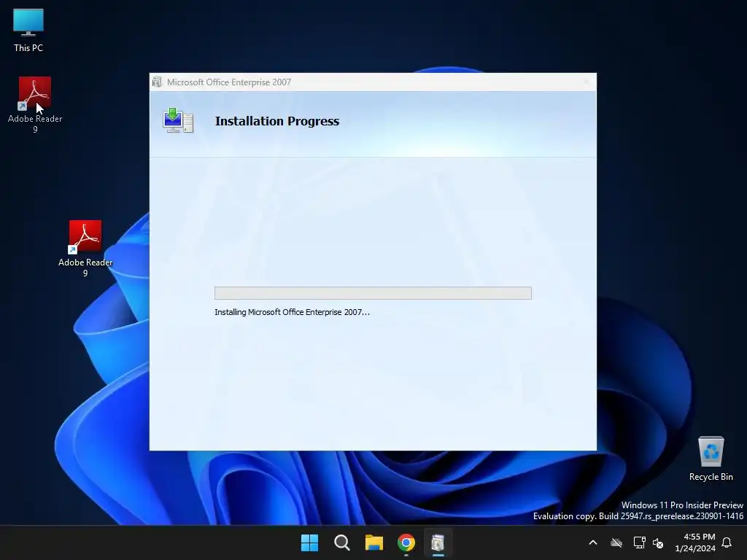Click the Installation Progress heading
747x560 pixels.
coord(277,121)
